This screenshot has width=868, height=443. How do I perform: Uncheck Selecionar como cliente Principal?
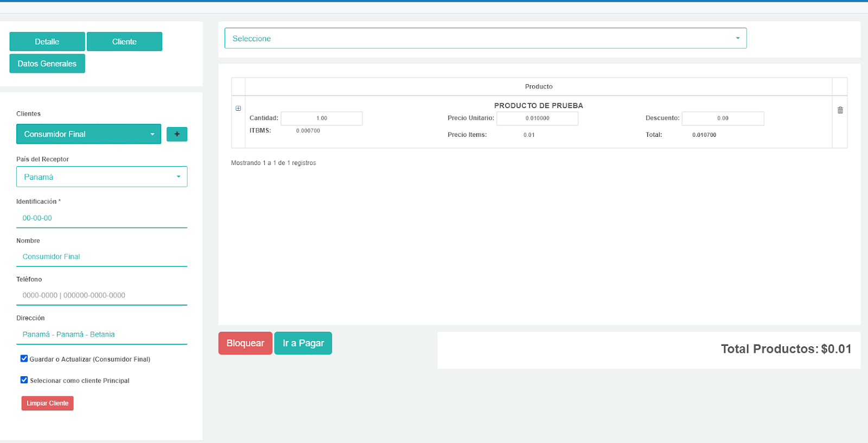[x=24, y=380]
